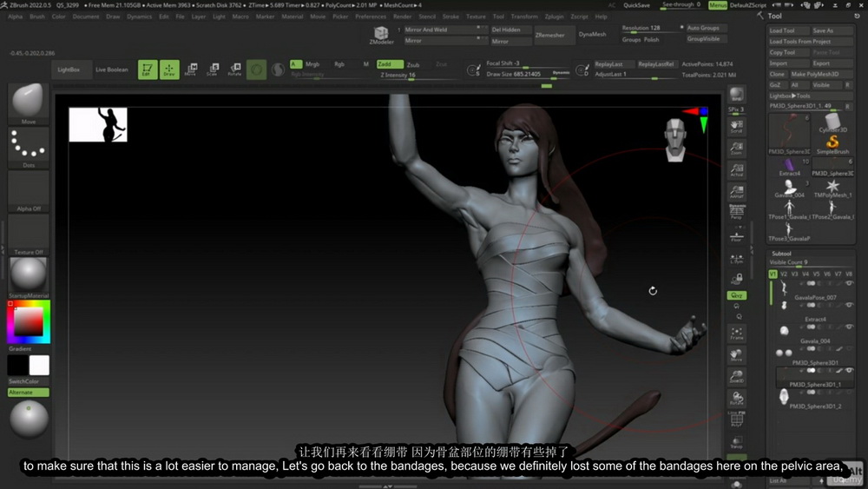Toggle Mrgb paint mode
The height and width of the screenshot is (489, 868).
click(312, 64)
